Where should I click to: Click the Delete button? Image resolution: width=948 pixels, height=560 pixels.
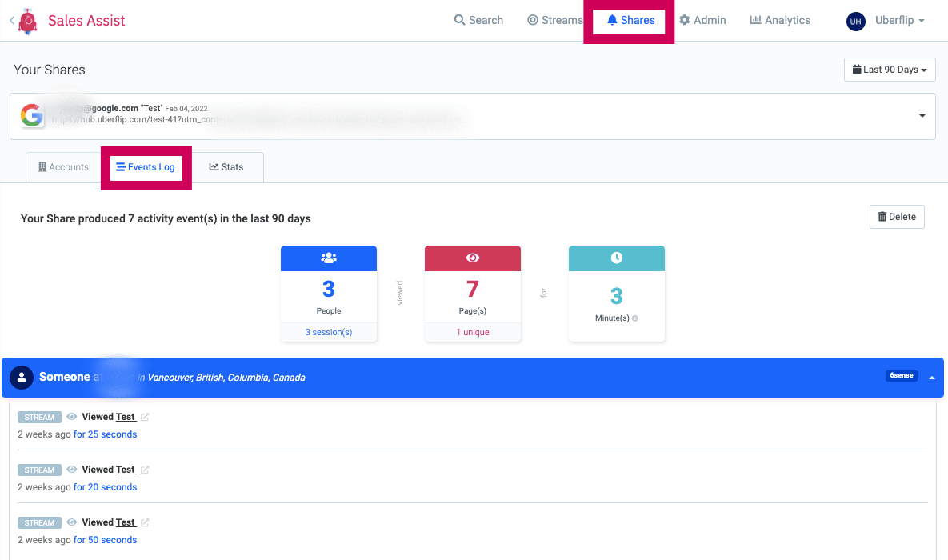897,217
